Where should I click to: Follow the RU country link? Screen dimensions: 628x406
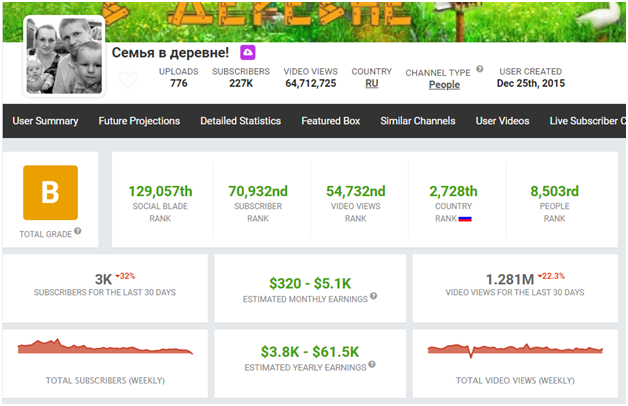point(371,83)
